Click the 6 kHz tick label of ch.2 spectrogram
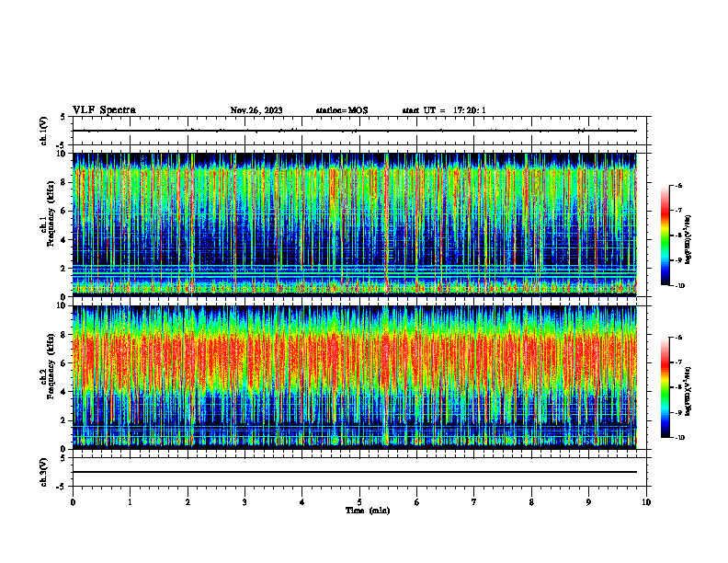The image size is (728, 563). (x=63, y=363)
